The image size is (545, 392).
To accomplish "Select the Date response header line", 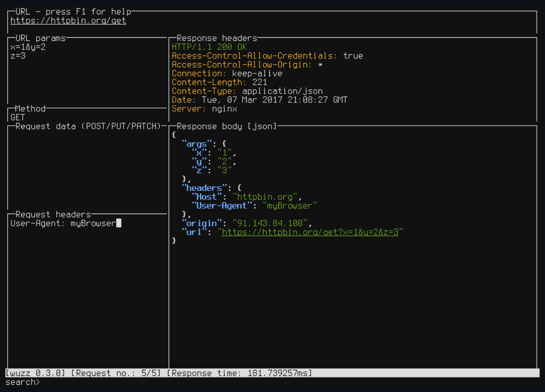I will pyautogui.click(x=260, y=100).
